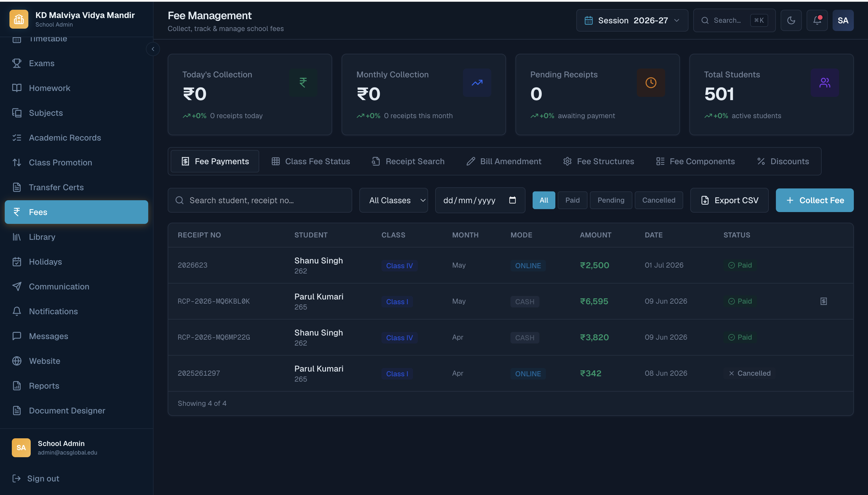Select the Paid status filter
The width and height of the screenshot is (868, 495).
point(572,200)
